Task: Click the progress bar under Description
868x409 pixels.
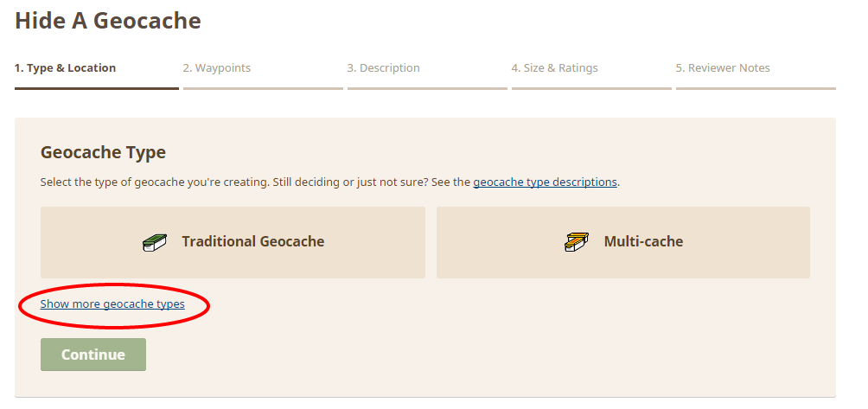Action: [427, 88]
